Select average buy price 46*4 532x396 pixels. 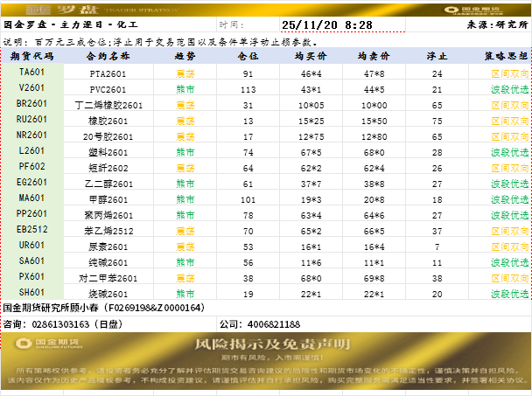[311, 74]
